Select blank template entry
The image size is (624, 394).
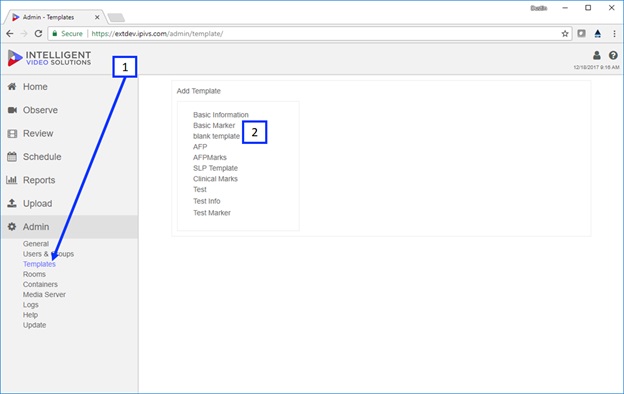(216, 136)
